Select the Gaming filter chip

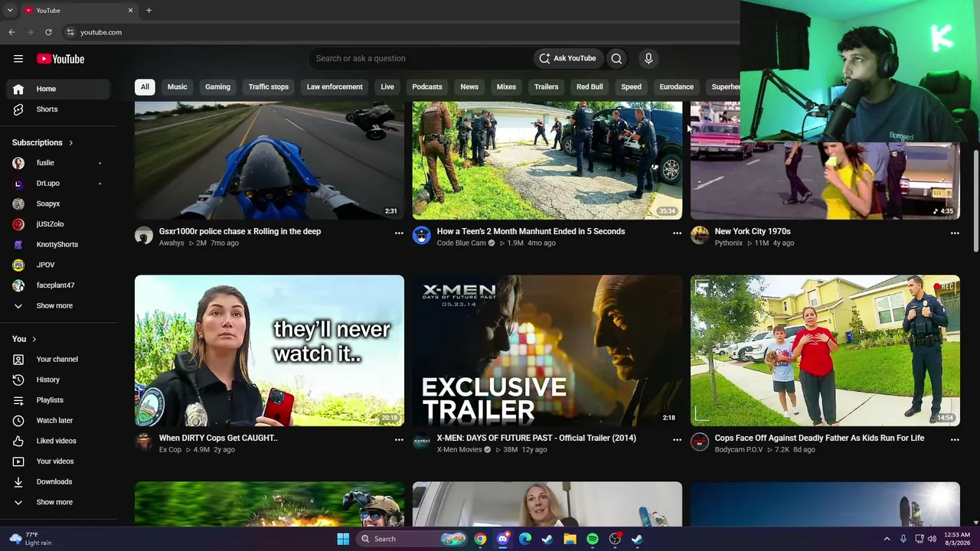[217, 86]
